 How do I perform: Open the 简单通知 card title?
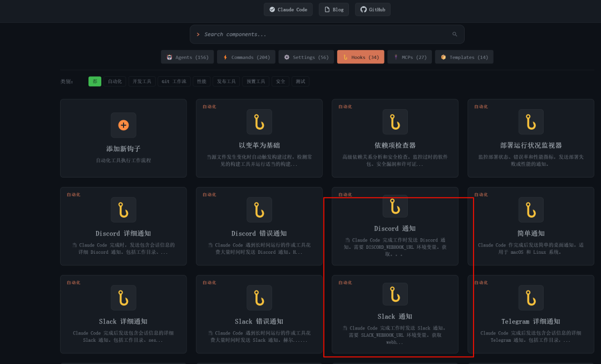click(x=531, y=233)
